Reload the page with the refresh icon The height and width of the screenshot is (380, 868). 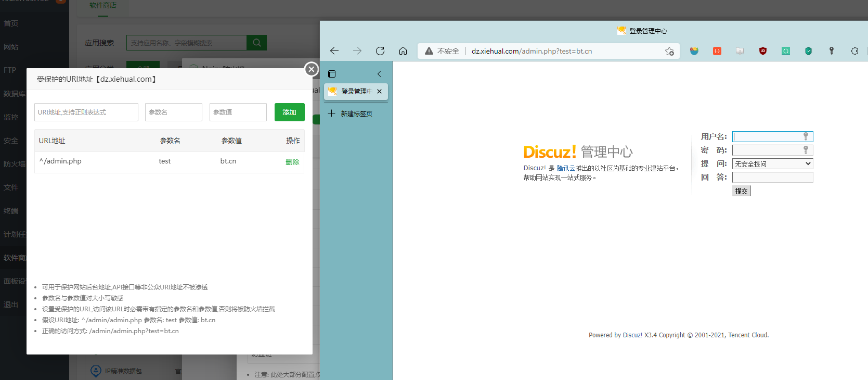380,51
